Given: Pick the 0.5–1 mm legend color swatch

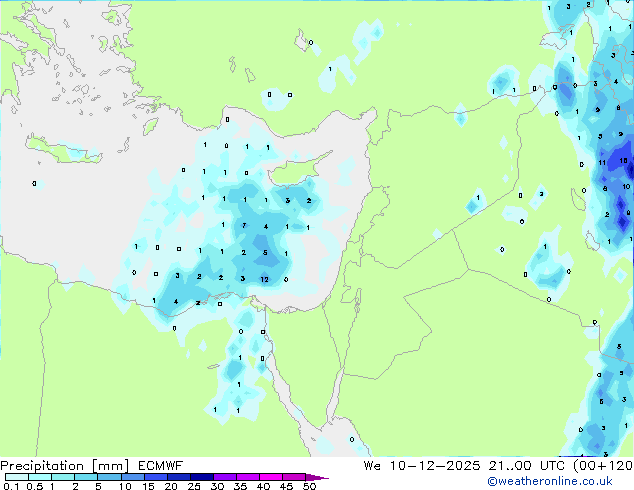Looking at the screenshot, I should click(40, 477).
